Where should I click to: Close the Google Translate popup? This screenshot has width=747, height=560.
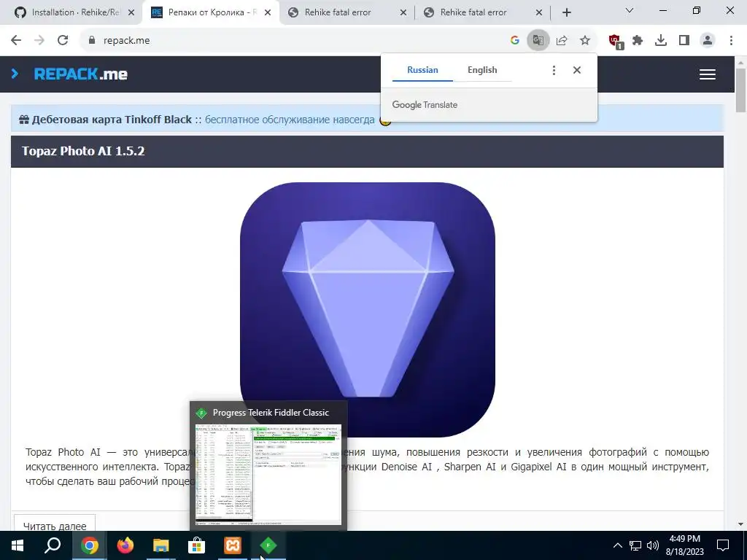tap(577, 71)
